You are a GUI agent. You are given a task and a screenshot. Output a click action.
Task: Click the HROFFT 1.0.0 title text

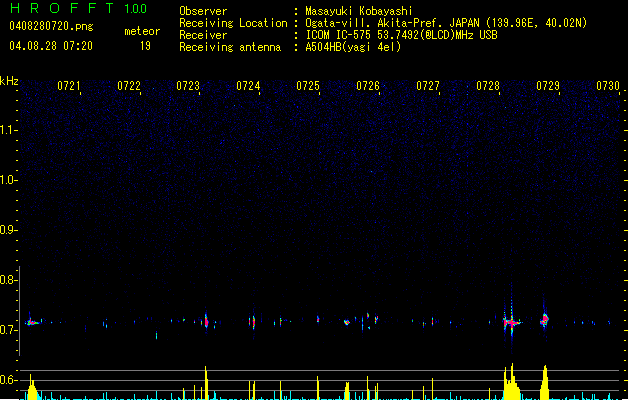pyautogui.click(x=79, y=8)
